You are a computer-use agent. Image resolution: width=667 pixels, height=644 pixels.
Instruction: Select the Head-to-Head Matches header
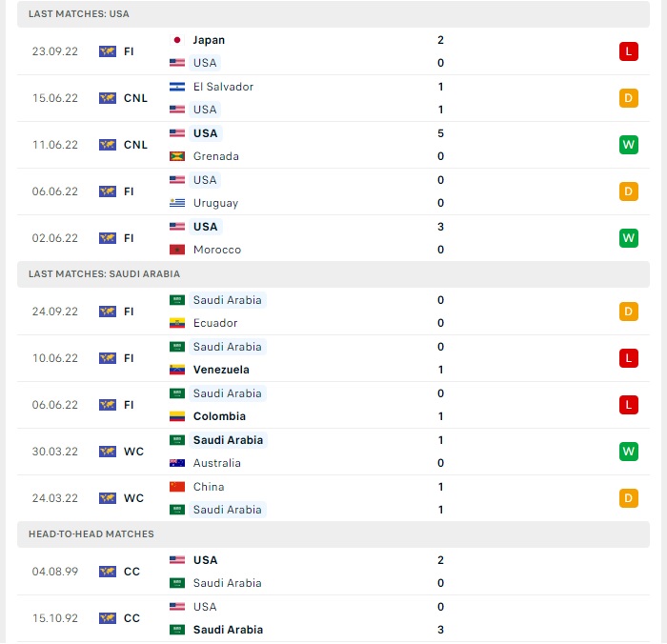[x=333, y=534]
